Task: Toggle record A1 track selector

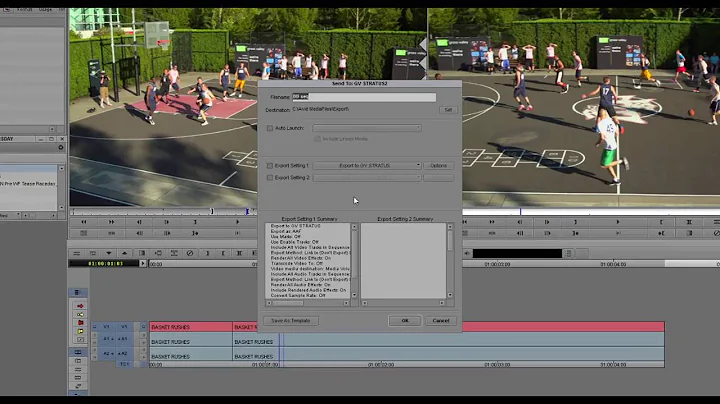Action: (124, 339)
